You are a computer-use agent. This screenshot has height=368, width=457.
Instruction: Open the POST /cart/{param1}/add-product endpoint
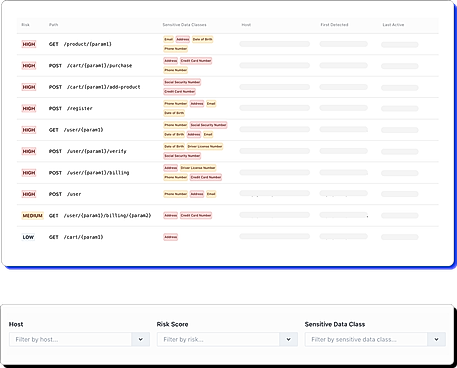[95, 87]
